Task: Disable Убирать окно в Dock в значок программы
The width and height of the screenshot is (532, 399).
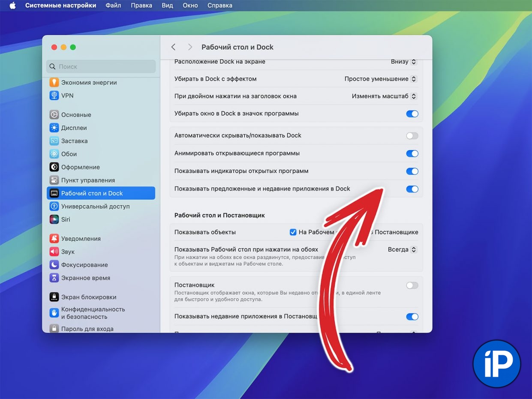Action: coord(412,114)
